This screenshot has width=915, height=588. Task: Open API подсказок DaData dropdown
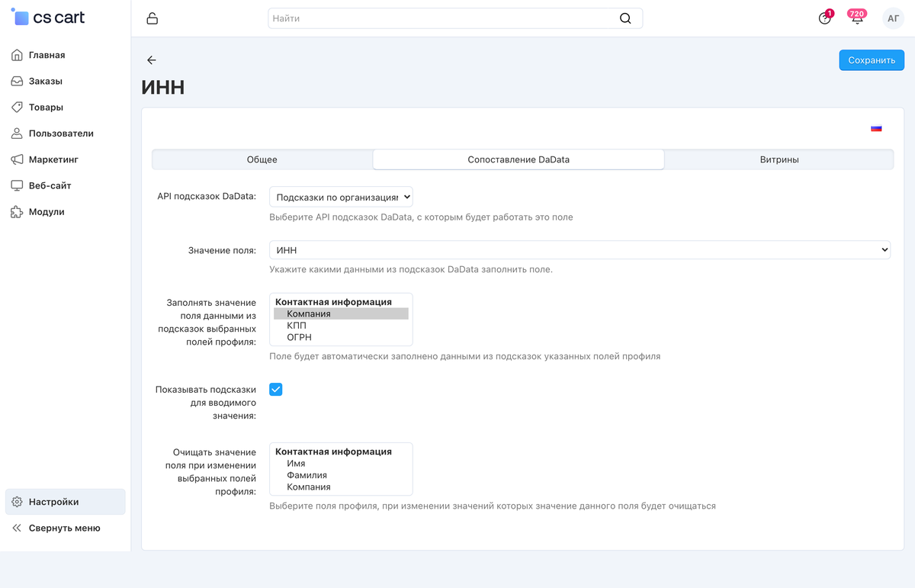click(341, 197)
